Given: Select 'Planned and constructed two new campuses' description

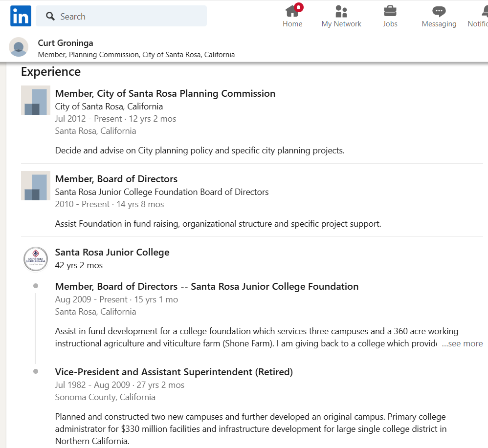Looking at the screenshot, I should click(251, 429).
